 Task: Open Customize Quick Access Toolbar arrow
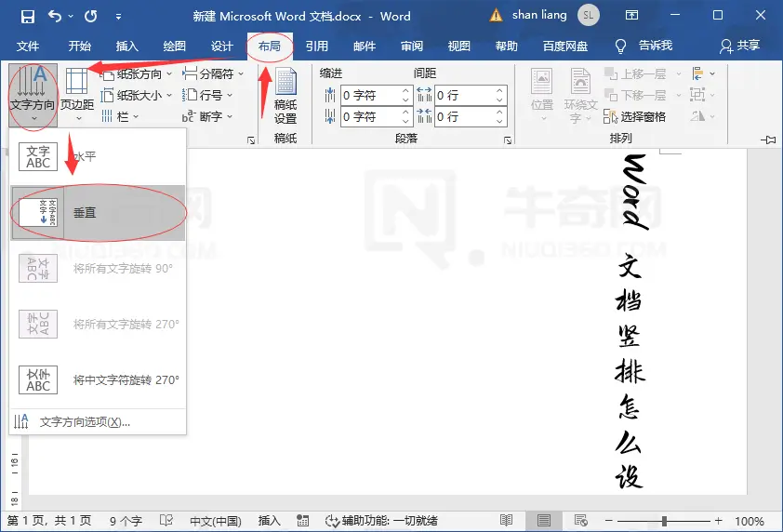point(118,17)
